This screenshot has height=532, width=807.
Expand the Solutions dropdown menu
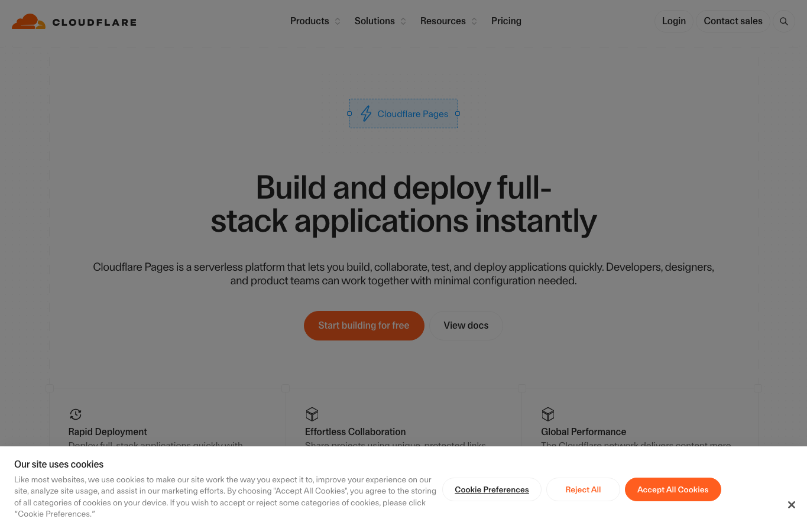380,21
